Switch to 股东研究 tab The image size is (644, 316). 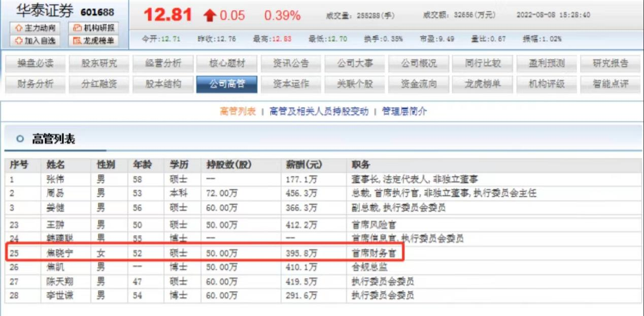pos(99,63)
